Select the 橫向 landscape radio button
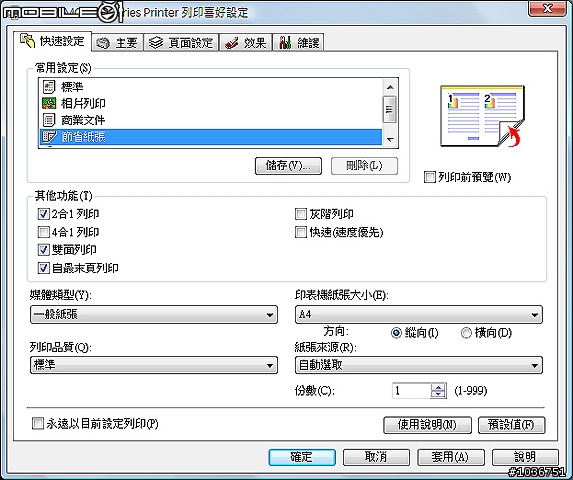The image size is (573, 480). pyautogui.click(x=466, y=333)
